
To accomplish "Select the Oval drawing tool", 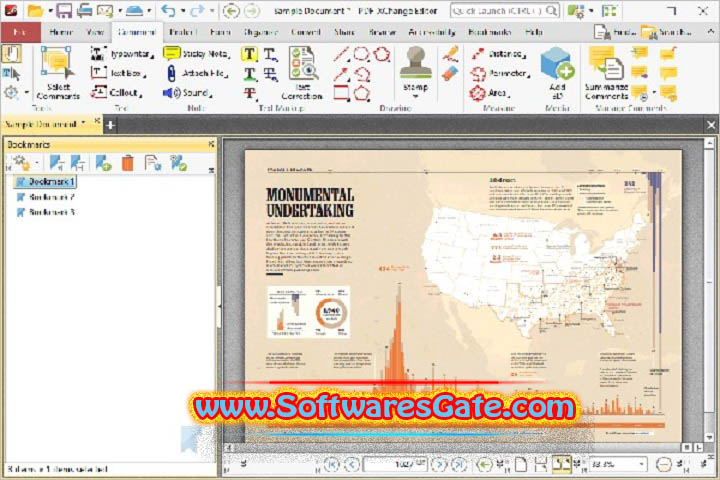I will pos(362,54).
